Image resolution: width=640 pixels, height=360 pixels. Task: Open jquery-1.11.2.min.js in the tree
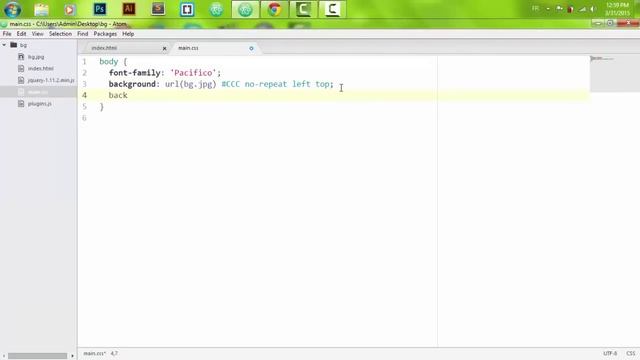51,80
